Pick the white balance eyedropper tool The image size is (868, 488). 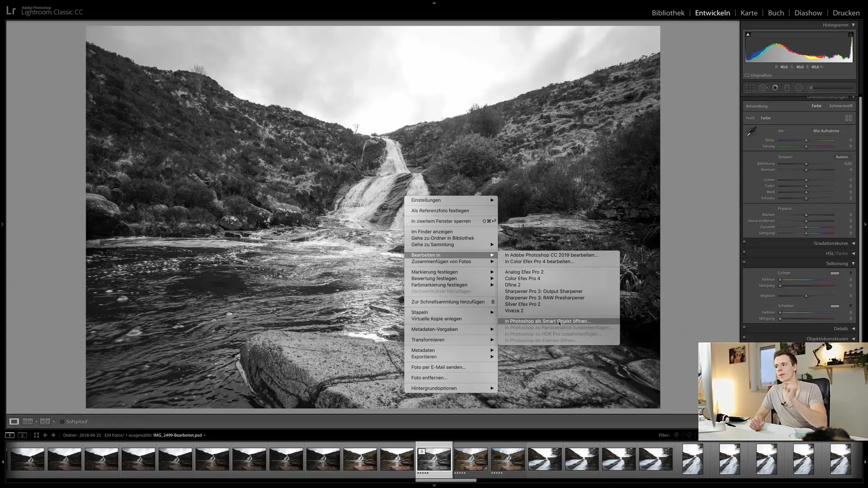[751, 132]
